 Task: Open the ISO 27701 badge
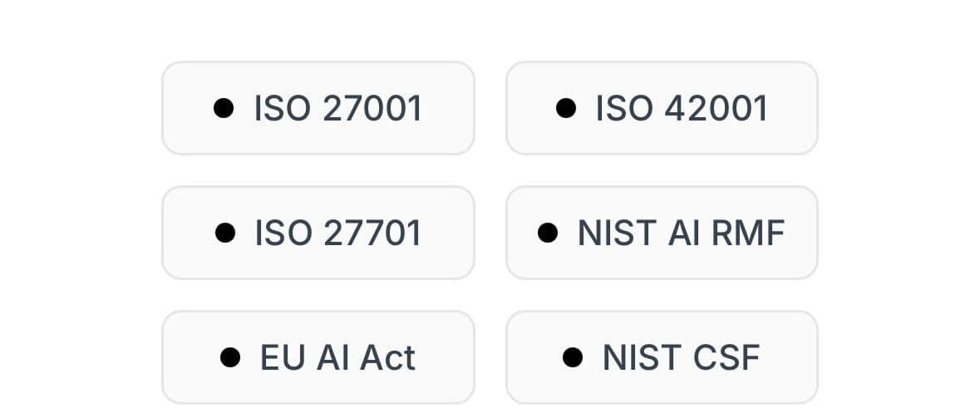318,233
